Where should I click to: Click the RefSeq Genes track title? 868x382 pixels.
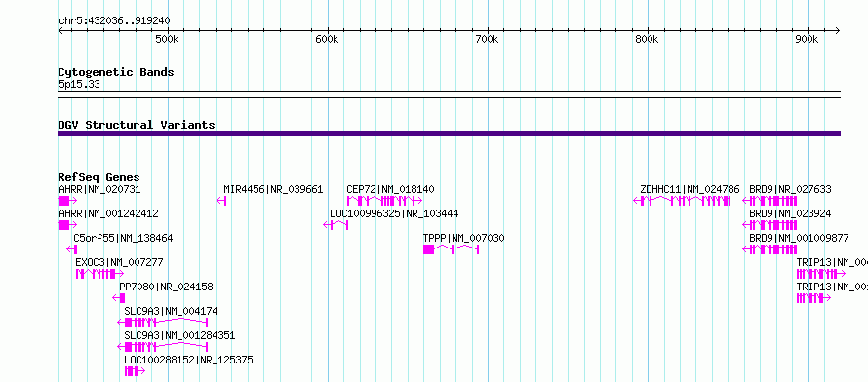(99, 177)
